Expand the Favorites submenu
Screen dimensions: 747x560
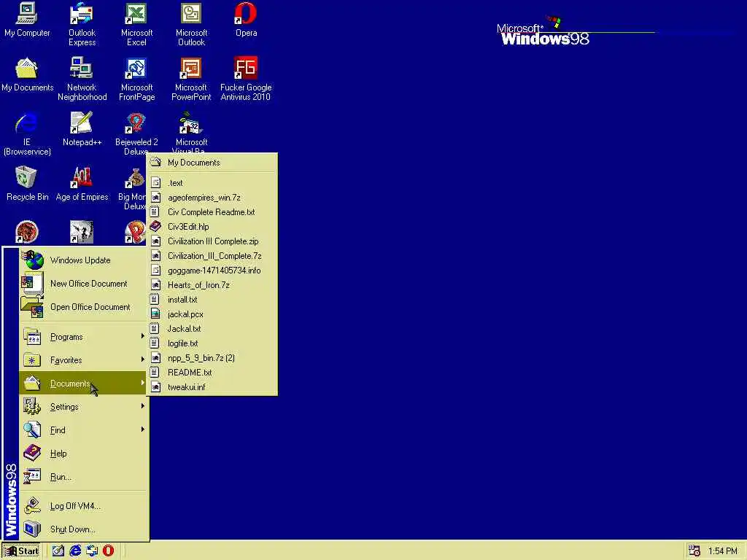[x=83, y=360]
